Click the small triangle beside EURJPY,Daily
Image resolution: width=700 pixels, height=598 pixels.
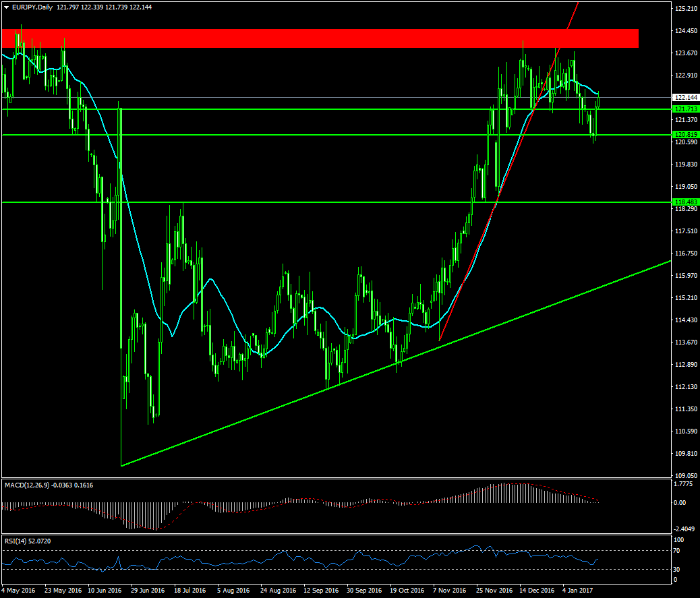6,7
